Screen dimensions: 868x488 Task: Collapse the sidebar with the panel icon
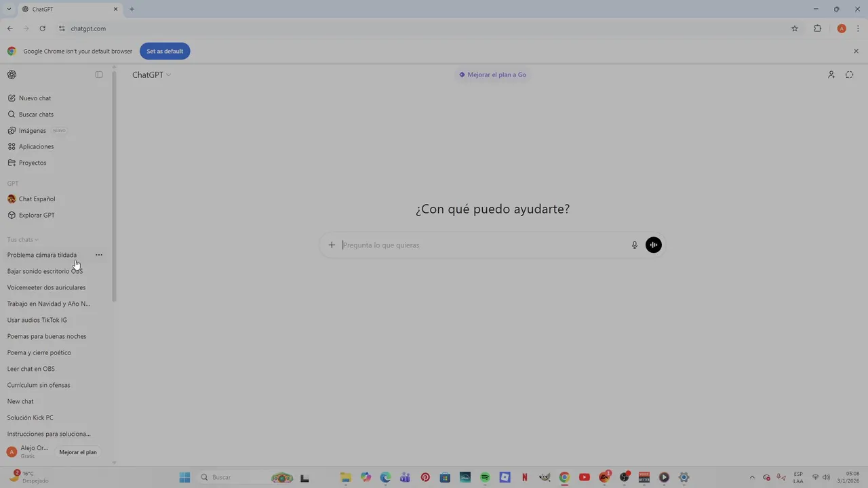99,75
